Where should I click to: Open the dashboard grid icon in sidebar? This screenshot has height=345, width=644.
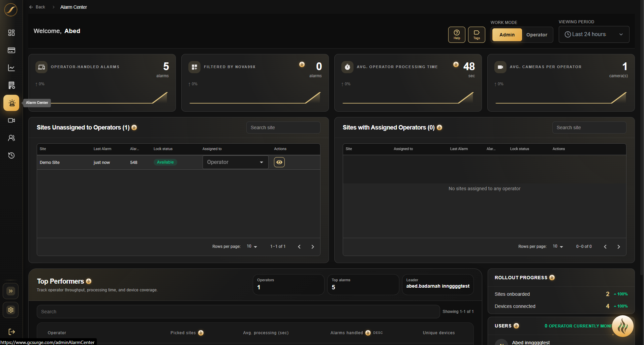(11, 33)
